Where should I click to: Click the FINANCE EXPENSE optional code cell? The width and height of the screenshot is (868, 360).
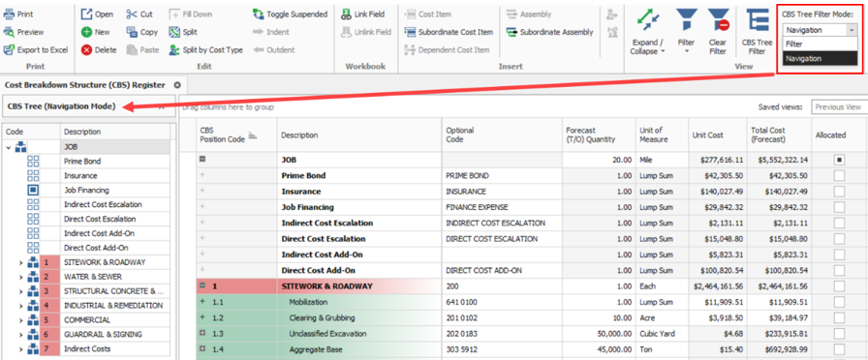(x=502, y=207)
